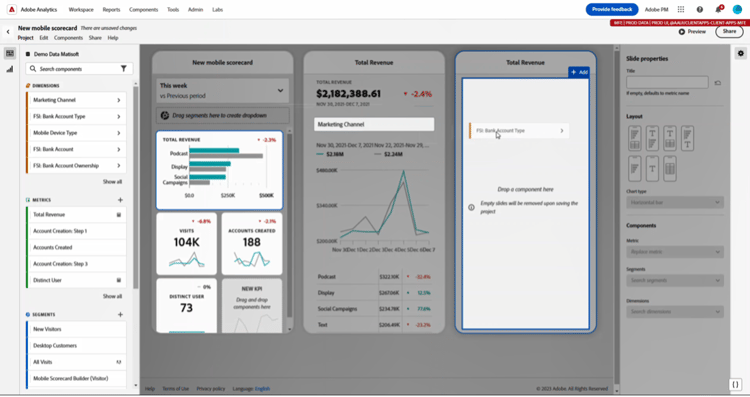
Task: Select the Total Revenue bar chart tile
Action: point(220,170)
